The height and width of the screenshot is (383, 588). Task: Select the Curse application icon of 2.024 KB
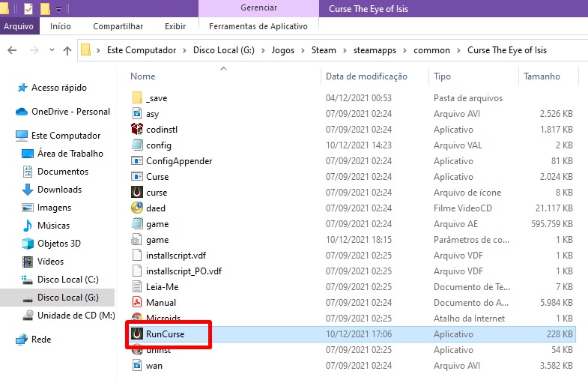click(137, 177)
